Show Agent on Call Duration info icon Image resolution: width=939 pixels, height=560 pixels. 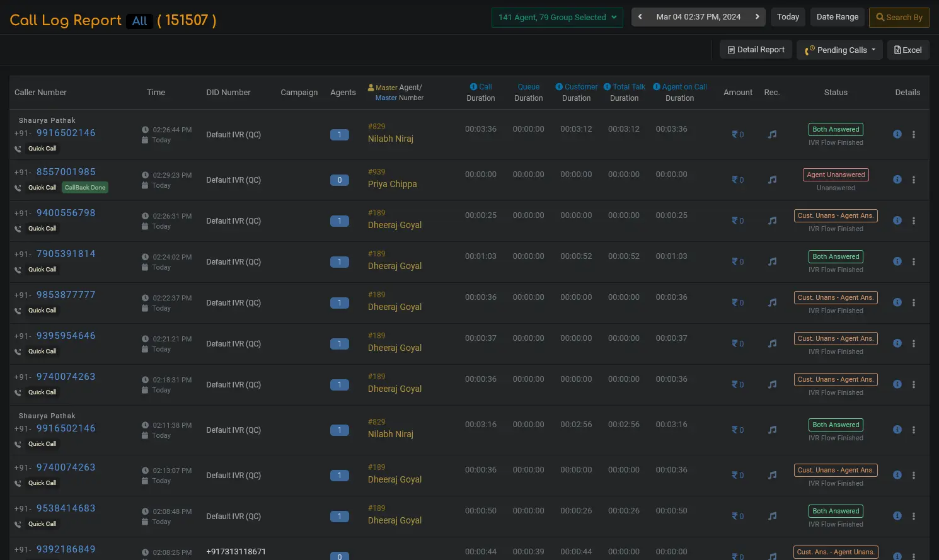tap(657, 87)
